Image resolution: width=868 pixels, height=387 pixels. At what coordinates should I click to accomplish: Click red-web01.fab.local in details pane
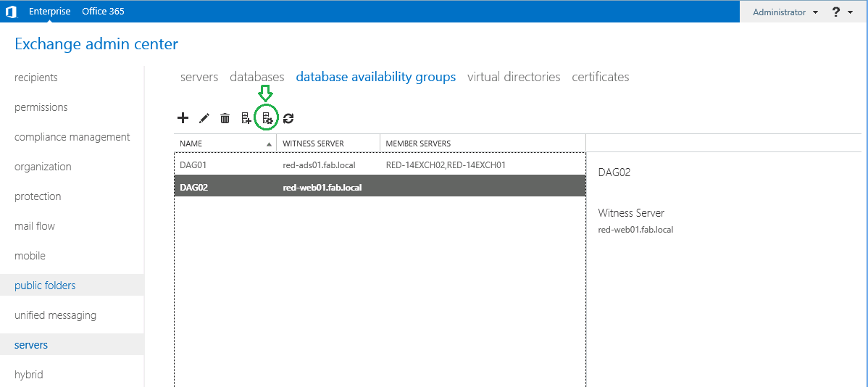pos(635,229)
